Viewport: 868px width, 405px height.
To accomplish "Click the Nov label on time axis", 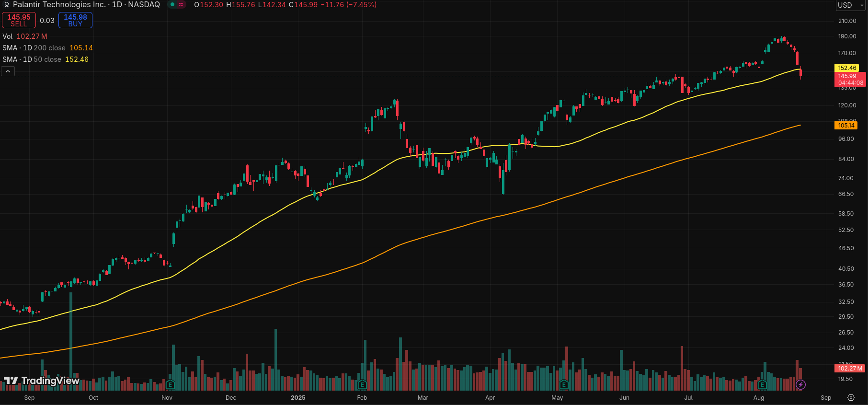I will point(167,398).
